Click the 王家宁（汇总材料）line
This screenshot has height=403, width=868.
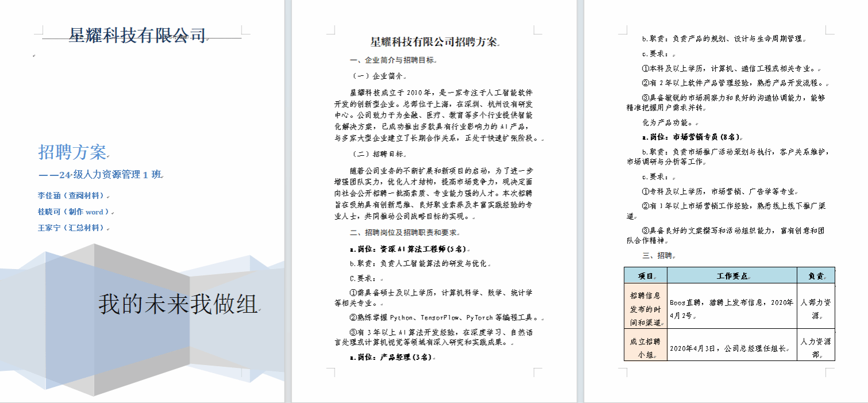pyautogui.click(x=72, y=228)
